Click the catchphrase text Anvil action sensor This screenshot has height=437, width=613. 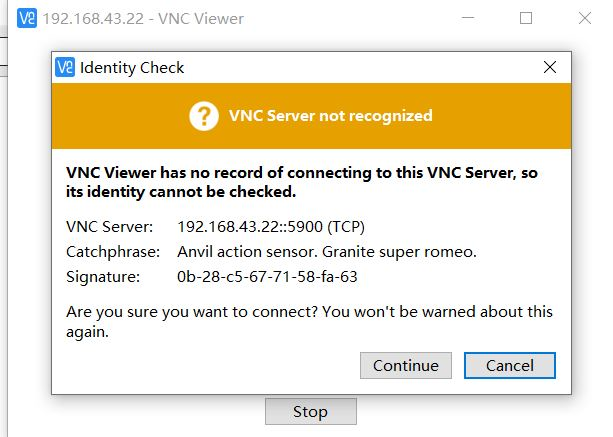[247, 252]
